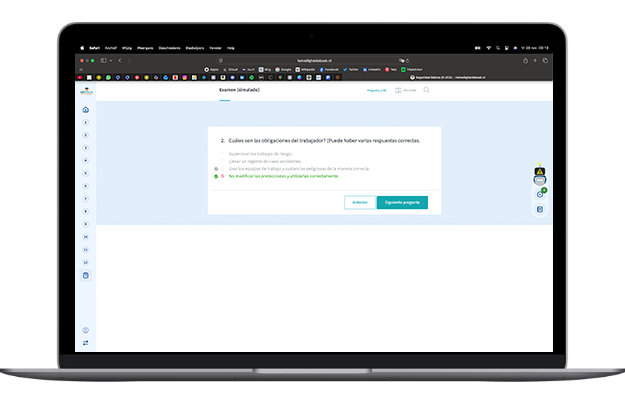
Task: Click the Safari address bar
Action: (x=314, y=61)
